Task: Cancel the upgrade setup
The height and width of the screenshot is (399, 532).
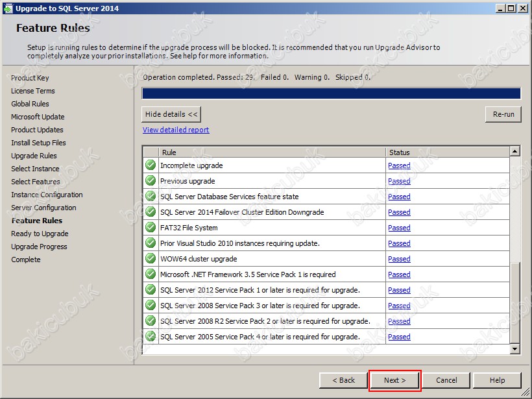Action: coord(446,380)
